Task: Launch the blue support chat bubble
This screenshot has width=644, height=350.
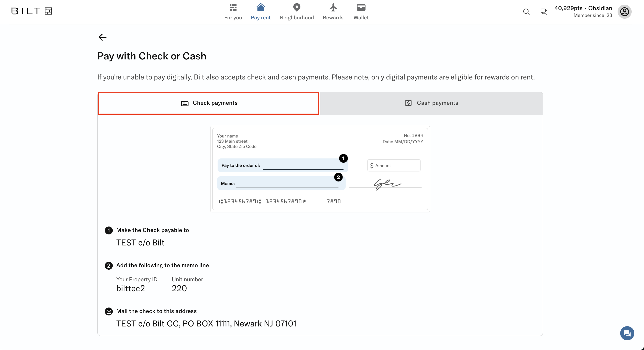Action: point(627,333)
